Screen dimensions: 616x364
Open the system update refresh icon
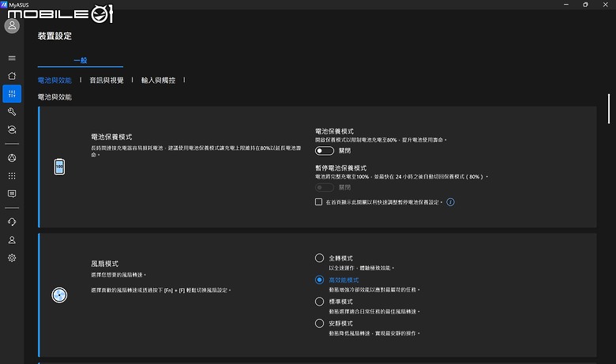[x=12, y=129]
